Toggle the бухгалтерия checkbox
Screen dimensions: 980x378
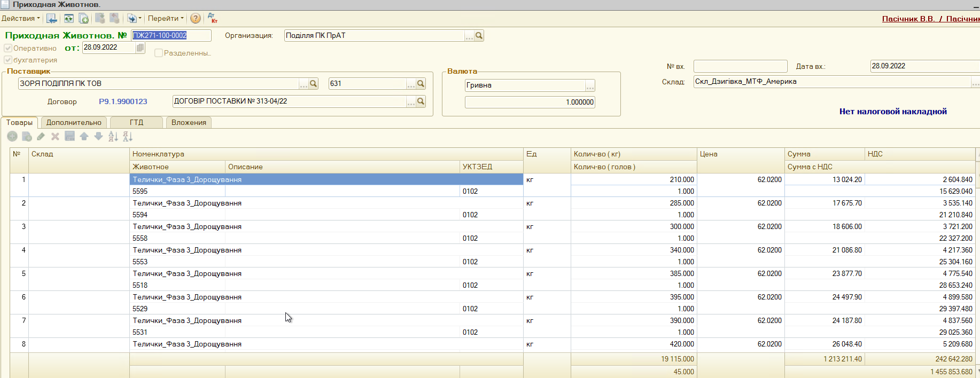click(x=8, y=60)
